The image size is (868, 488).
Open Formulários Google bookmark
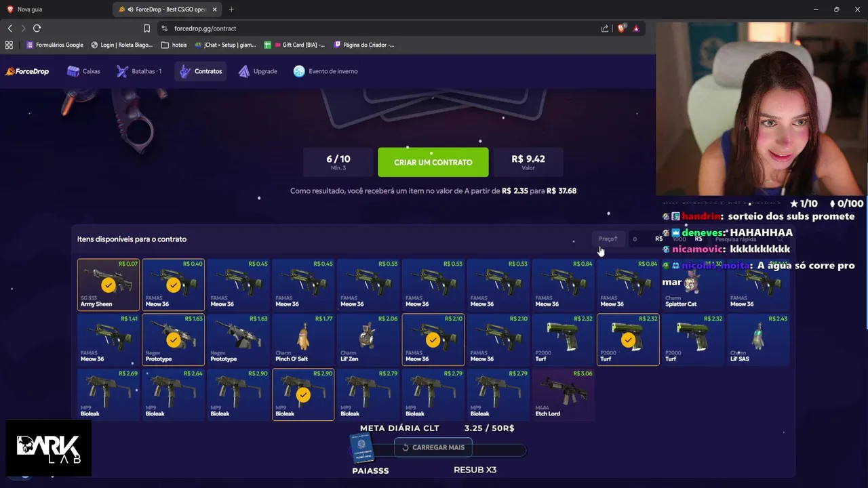tap(54, 45)
